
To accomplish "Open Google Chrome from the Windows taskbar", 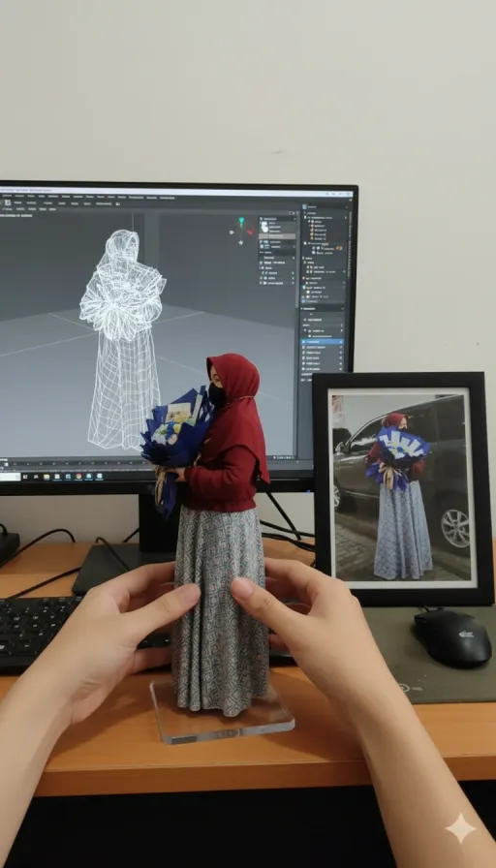I will click(78, 477).
